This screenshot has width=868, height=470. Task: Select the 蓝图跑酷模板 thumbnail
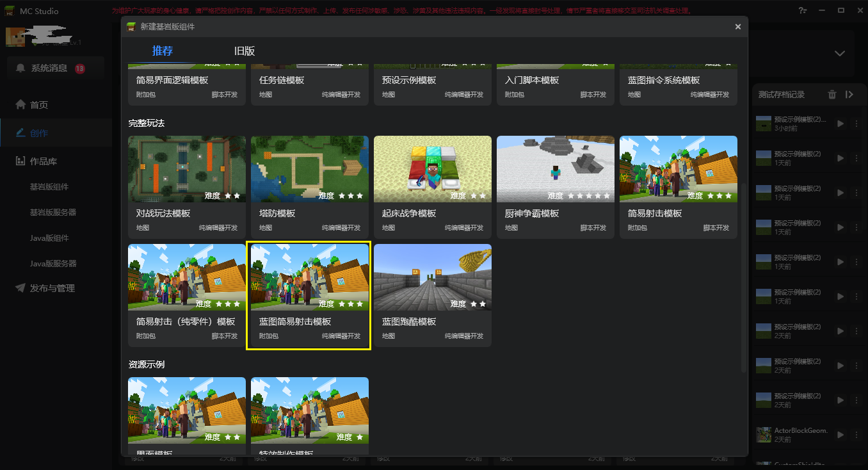point(433,277)
